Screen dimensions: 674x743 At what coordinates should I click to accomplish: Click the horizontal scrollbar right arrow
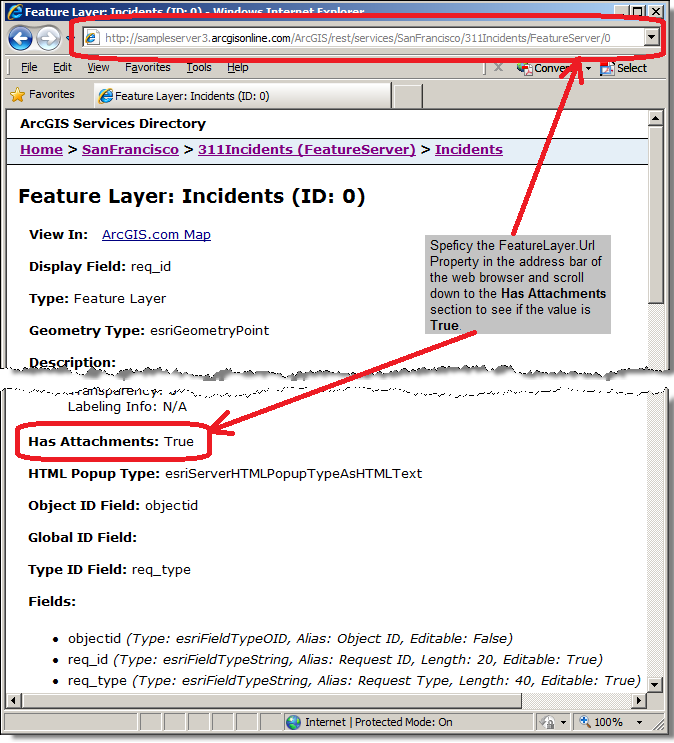pos(639,700)
